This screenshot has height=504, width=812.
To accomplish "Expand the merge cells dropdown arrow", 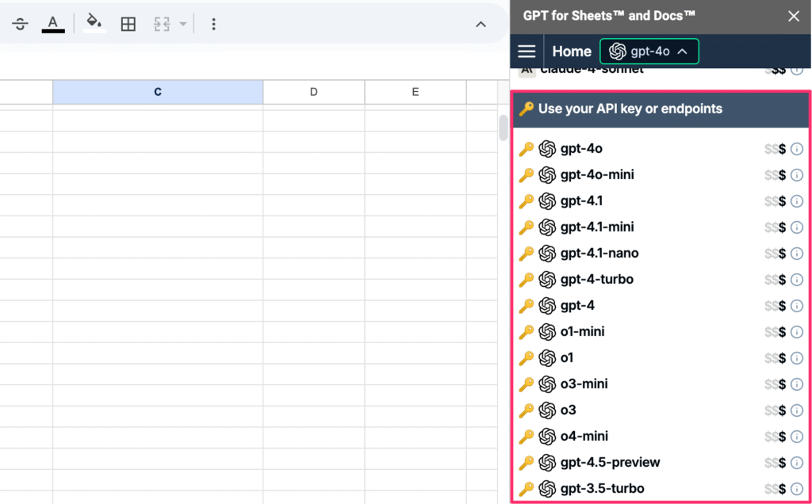I will (182, 24).
